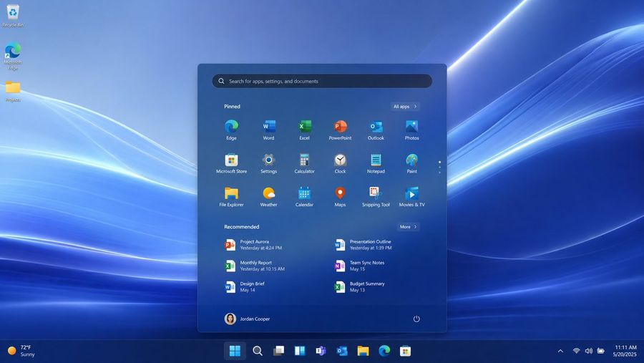Open Team Sync Notes recommended item
Image resolution: width=644 pixels, height=363 pixels.
(x=360, y=266)
